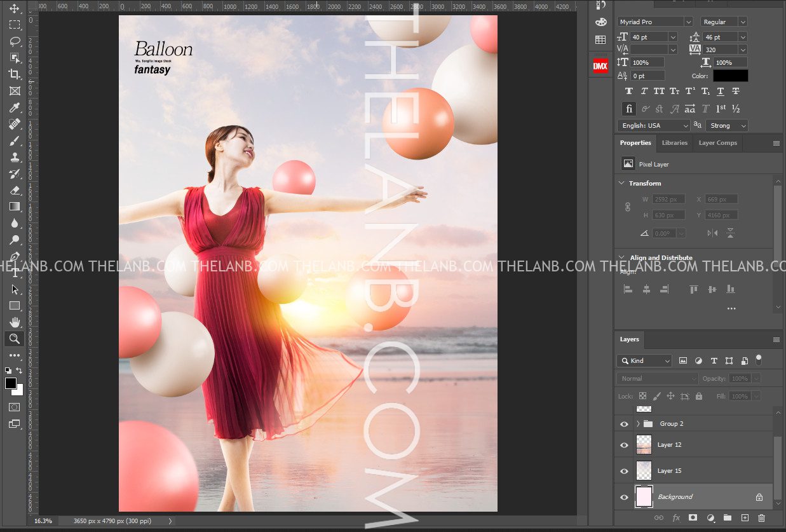786x532 pixels.
Task: Select the Crop tool
Action: 14,74
